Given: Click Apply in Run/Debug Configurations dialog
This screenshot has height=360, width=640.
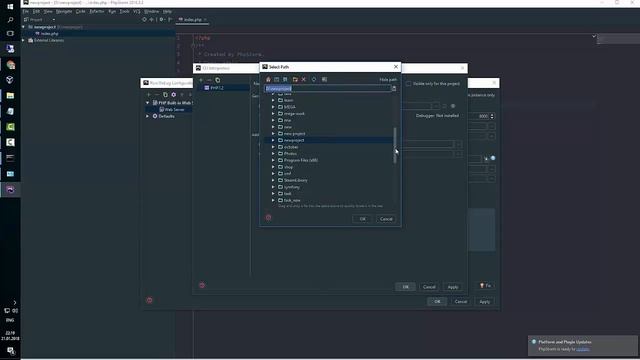Looking at the screenshot, I should [x=484, y=302].
